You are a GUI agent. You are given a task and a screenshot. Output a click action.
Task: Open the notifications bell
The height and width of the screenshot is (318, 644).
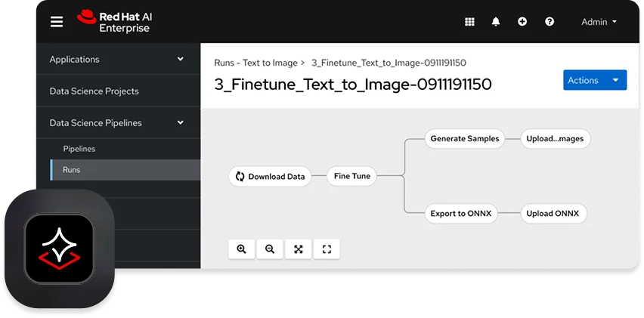(496, 22)
